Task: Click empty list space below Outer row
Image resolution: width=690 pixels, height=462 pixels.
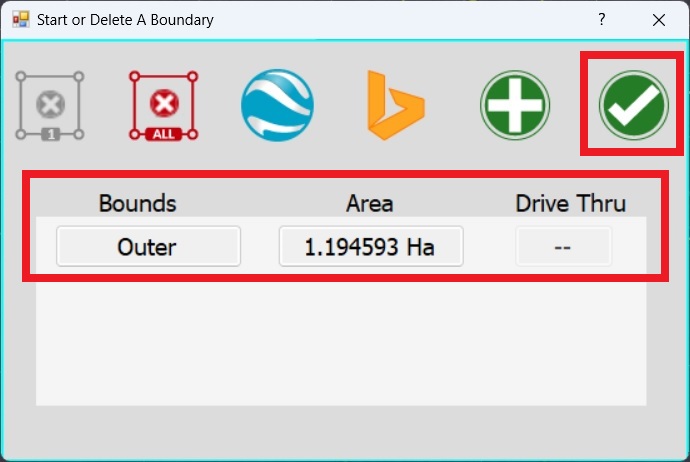Action: coord(340,340)
